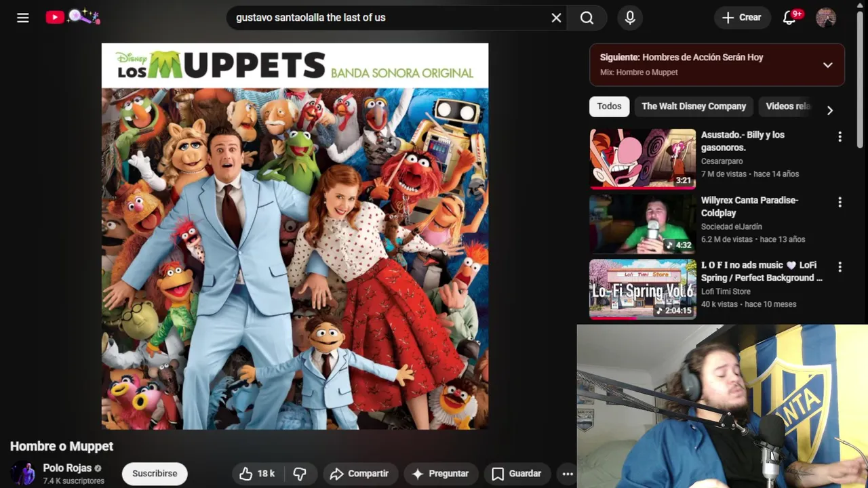Click text 'Mix: Hombre o Muppet'

coord(639,73)
